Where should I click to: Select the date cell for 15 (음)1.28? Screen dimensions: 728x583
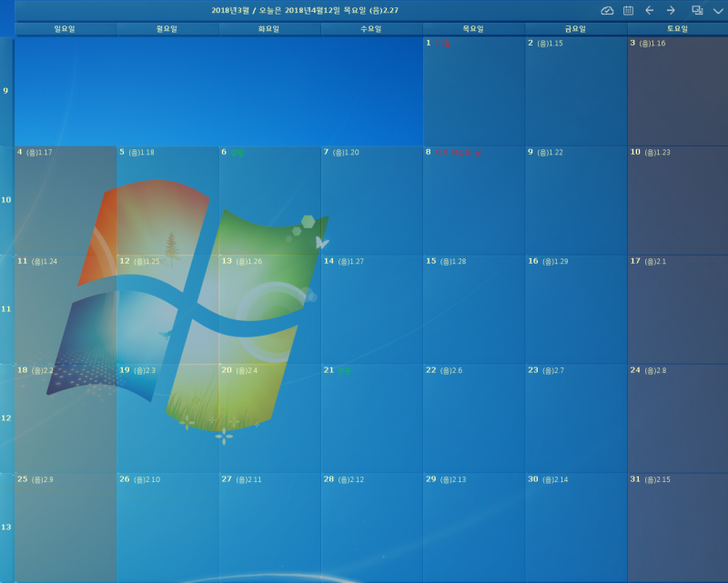(x=474, y=309)
